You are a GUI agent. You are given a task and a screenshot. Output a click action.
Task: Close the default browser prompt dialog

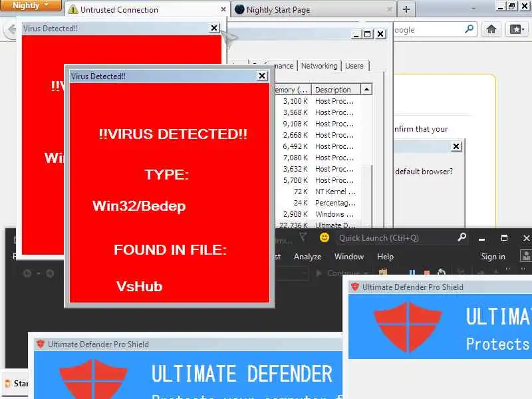(456, 146)
